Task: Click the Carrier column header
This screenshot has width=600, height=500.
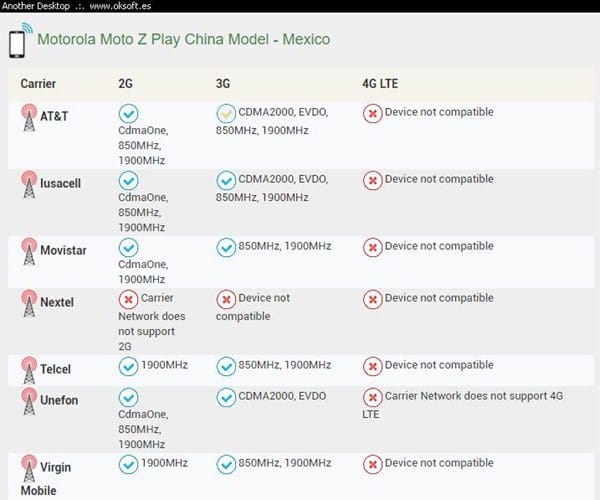Action: pos(38,83)
